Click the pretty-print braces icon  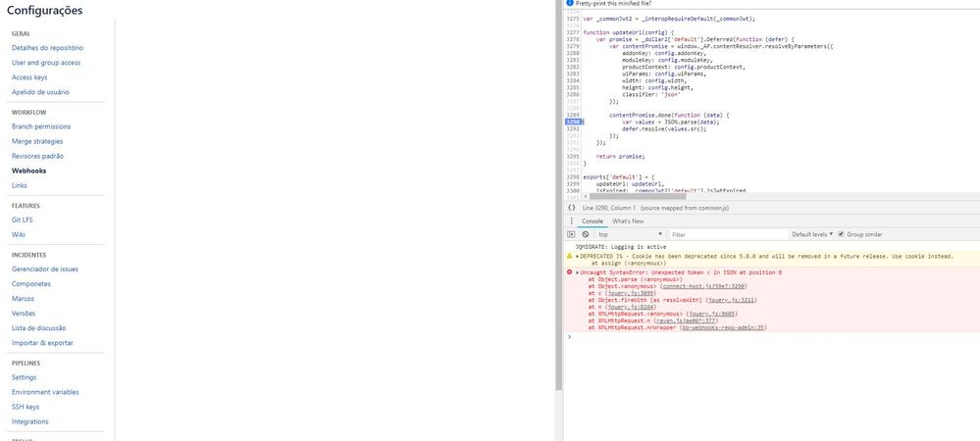571,208
